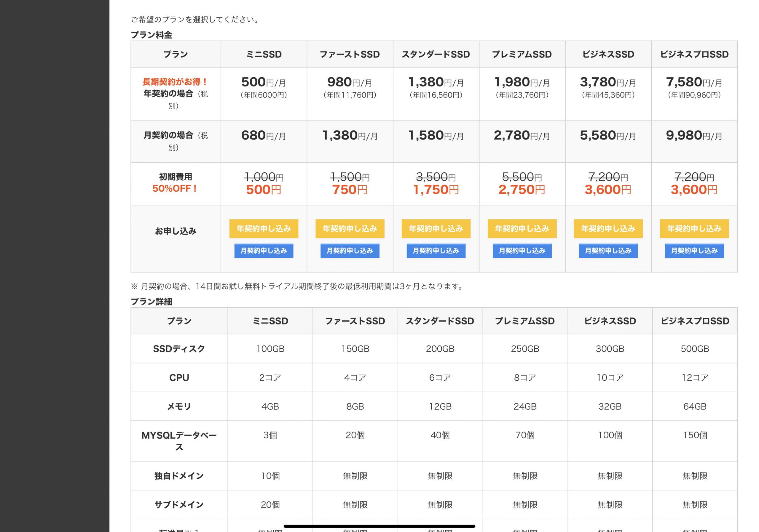The width and height of the screenshot is (759, 532).
Task: Select the 6コア CPU cell
Action: pos(440,377)
